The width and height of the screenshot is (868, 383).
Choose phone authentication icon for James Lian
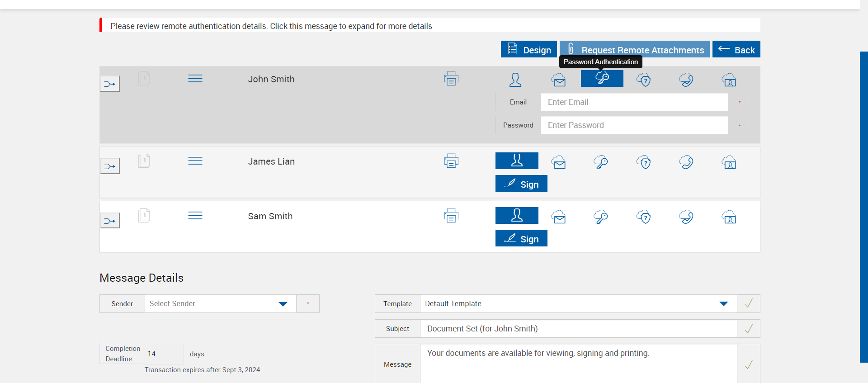(686, 162)
